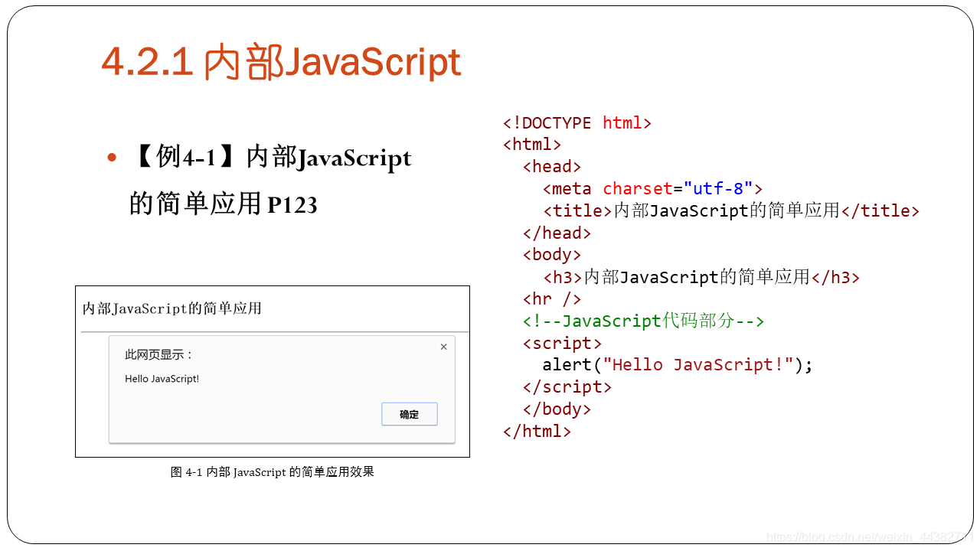Click the opening <script> tag line
Viewport: 980px width, 551px height.
[x=562, y=343]
